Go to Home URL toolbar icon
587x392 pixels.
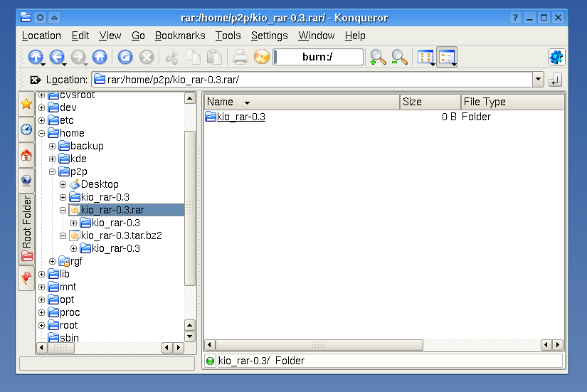tap(100, 58)
